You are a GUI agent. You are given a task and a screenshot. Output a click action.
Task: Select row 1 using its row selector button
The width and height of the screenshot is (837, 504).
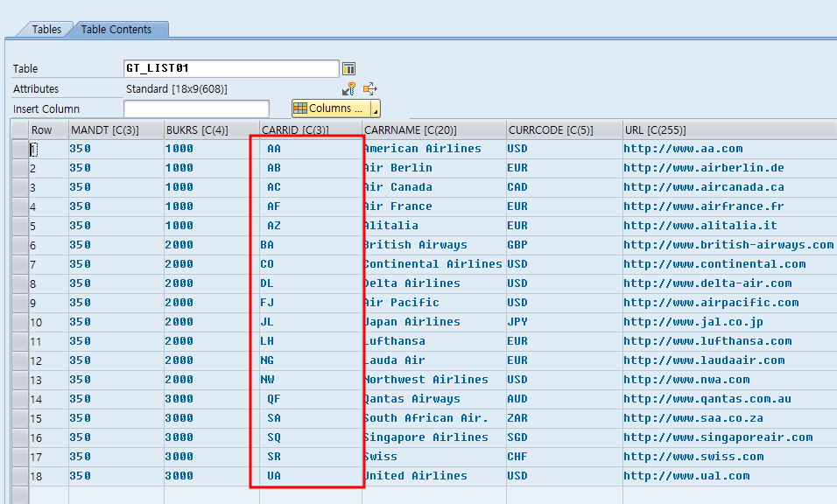pos(20,149)
